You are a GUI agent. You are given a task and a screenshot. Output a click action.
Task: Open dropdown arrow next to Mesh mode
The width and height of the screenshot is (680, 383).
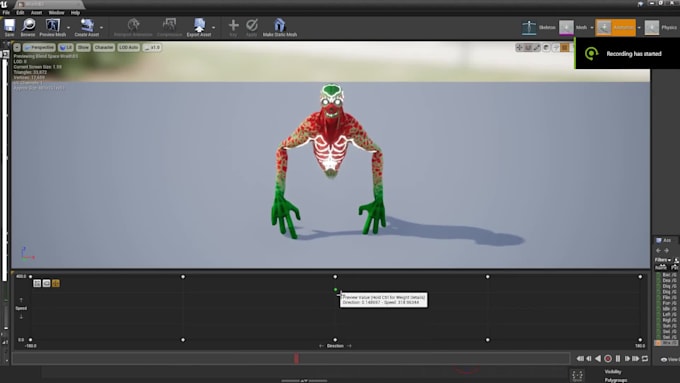pos(592,28)
